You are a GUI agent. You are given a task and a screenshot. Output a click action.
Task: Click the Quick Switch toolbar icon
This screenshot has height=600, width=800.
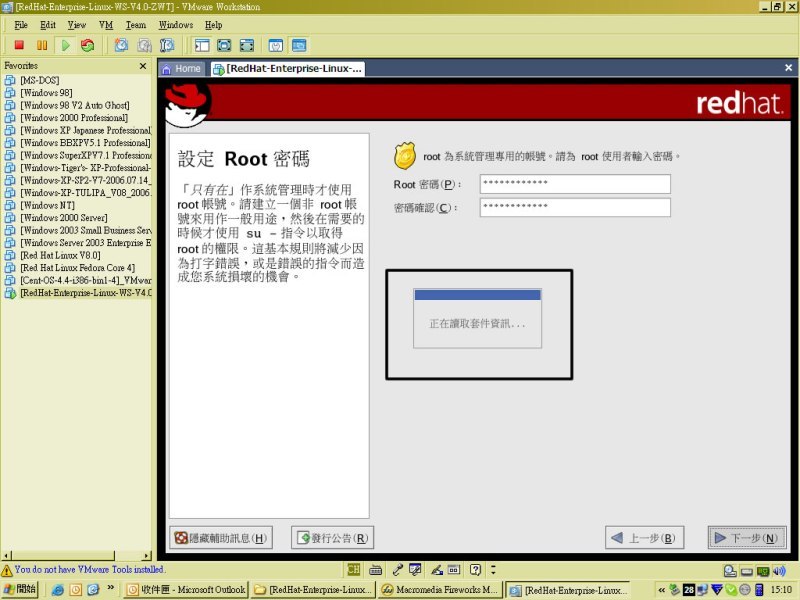[x=224, y=45]
